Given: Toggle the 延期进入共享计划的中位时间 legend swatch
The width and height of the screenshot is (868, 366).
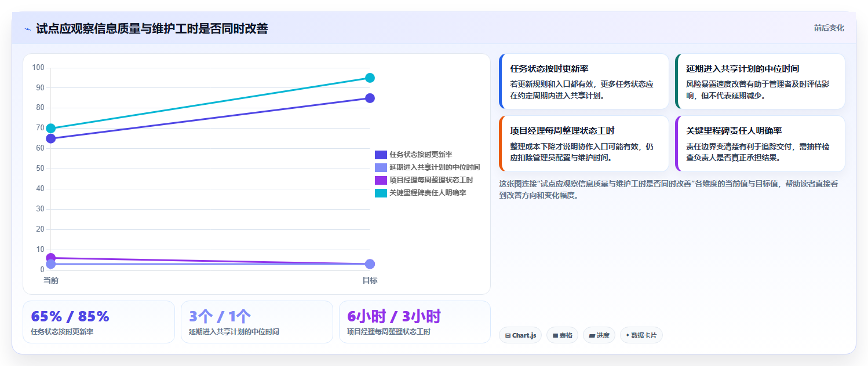Looking at the screenshot, I should (381, 167).
